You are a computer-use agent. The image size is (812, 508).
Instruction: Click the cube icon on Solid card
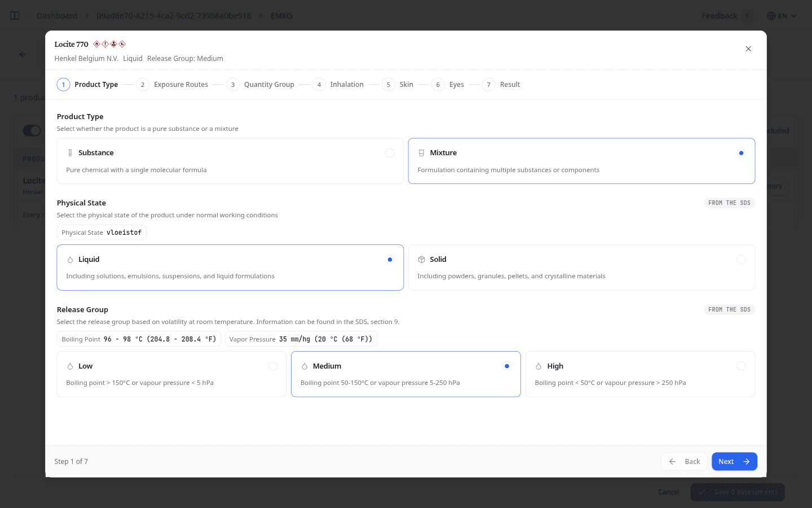(x=421, y=260)
